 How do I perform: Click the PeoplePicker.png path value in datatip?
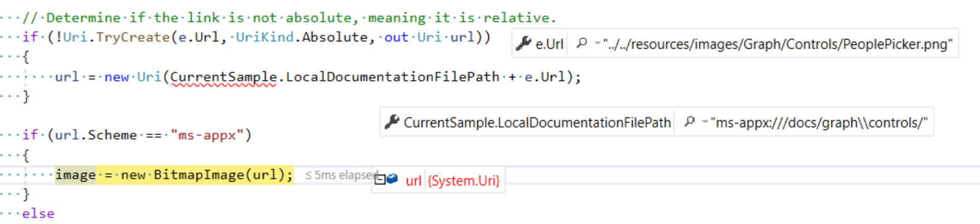click(x=778, y=44)
